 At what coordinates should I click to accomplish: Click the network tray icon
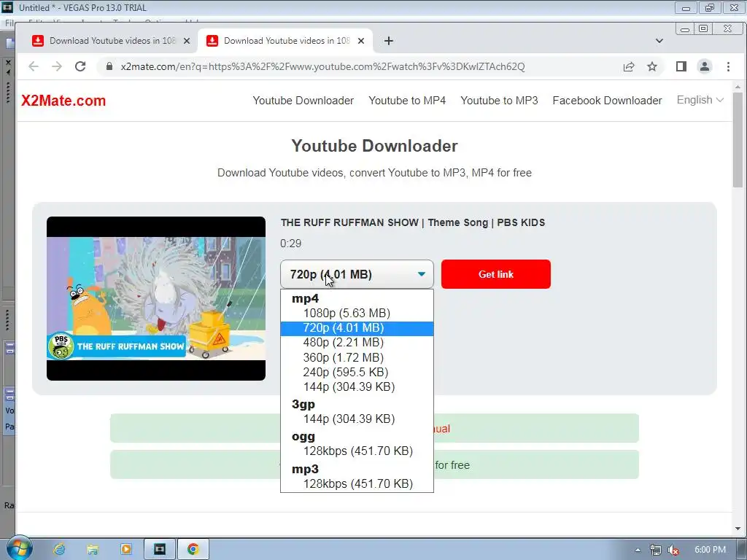pyautogui.click(x=656, y=550)
